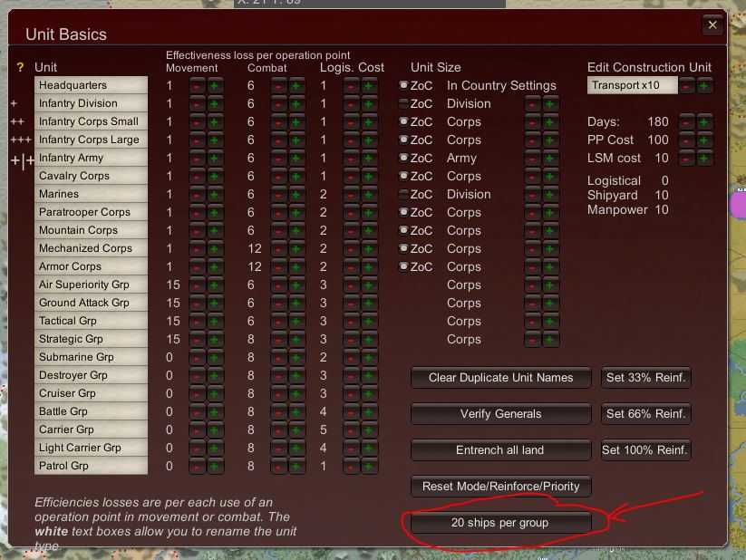Toggle ZoC for Mountain Corps
Screen dimensions: 746x560
click(x=403, y=230)
